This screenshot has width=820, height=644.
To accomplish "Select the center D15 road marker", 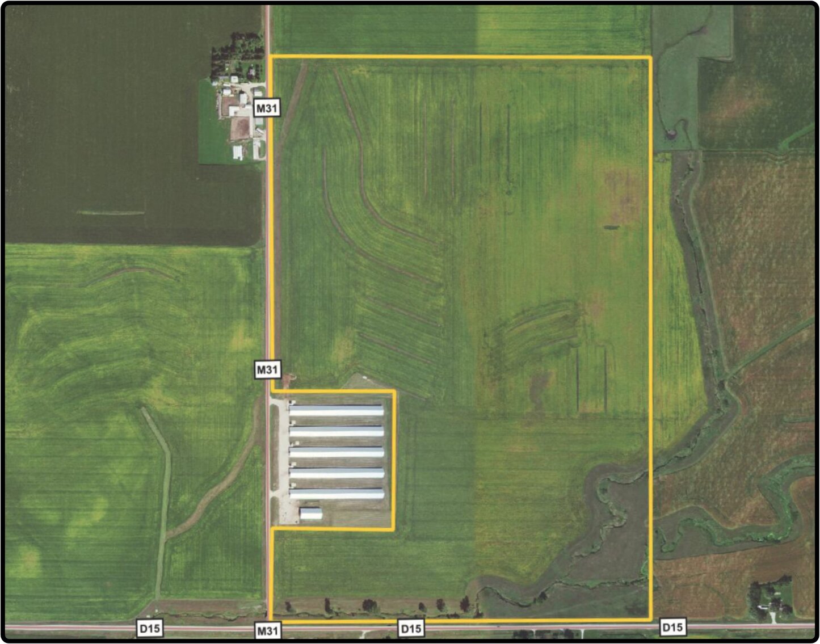I will point(413,629).
